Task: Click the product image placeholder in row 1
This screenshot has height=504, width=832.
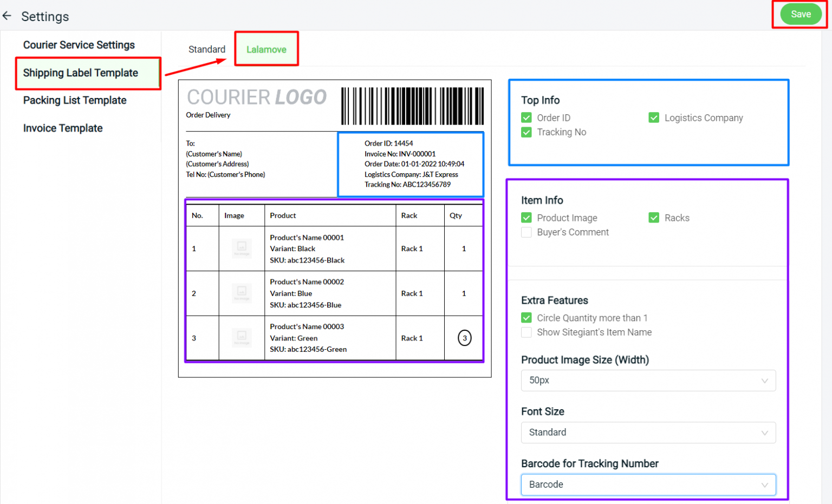Action: pyautogui.click(x=241, y=248)
